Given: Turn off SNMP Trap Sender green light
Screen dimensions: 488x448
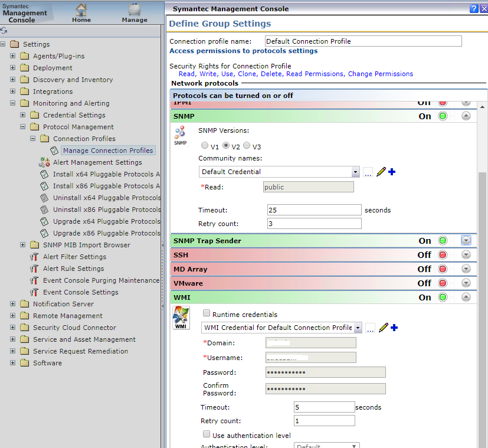Looking at the screenshot, I should (443, 241).
